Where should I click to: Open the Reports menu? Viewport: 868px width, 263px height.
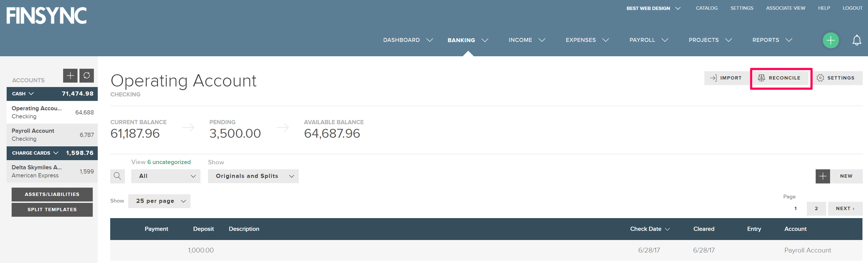click(x=772, y=40)
